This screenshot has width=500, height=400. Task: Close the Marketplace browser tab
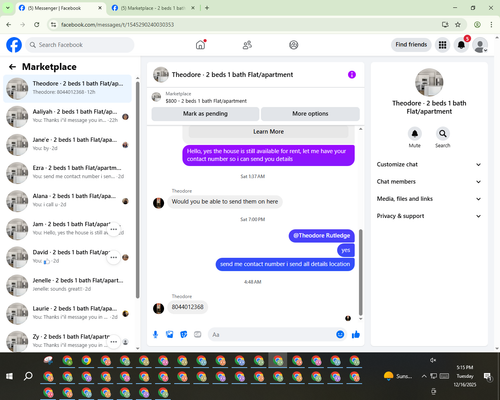[193, 8]
